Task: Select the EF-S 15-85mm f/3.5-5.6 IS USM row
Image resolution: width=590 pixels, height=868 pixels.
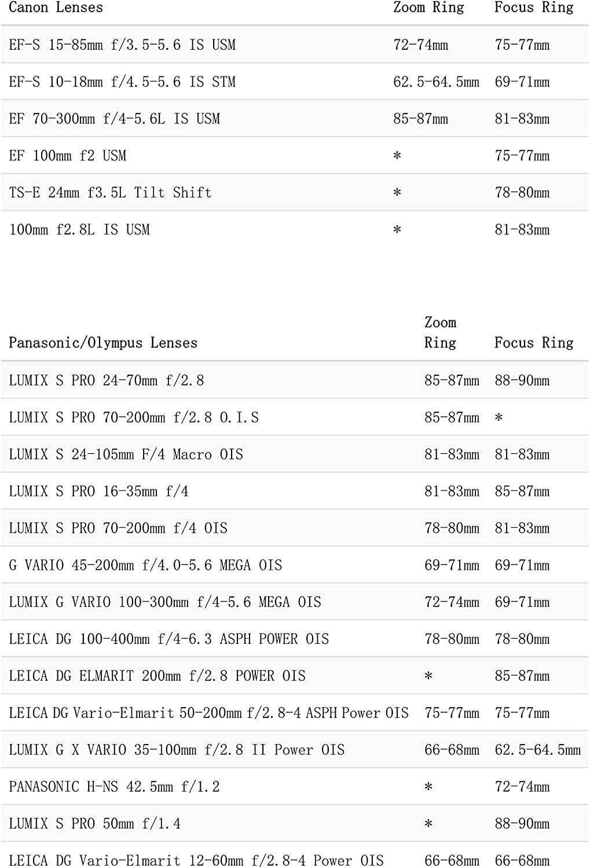Action: point(122,45)
